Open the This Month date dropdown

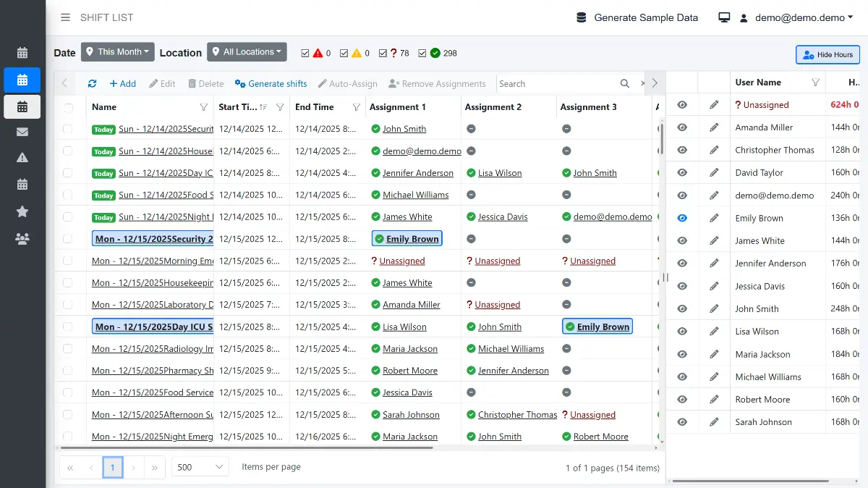117,51
